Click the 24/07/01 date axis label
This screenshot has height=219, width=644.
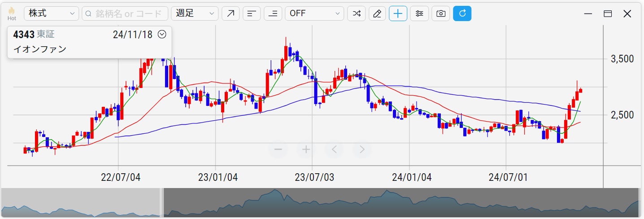point(509,177)
